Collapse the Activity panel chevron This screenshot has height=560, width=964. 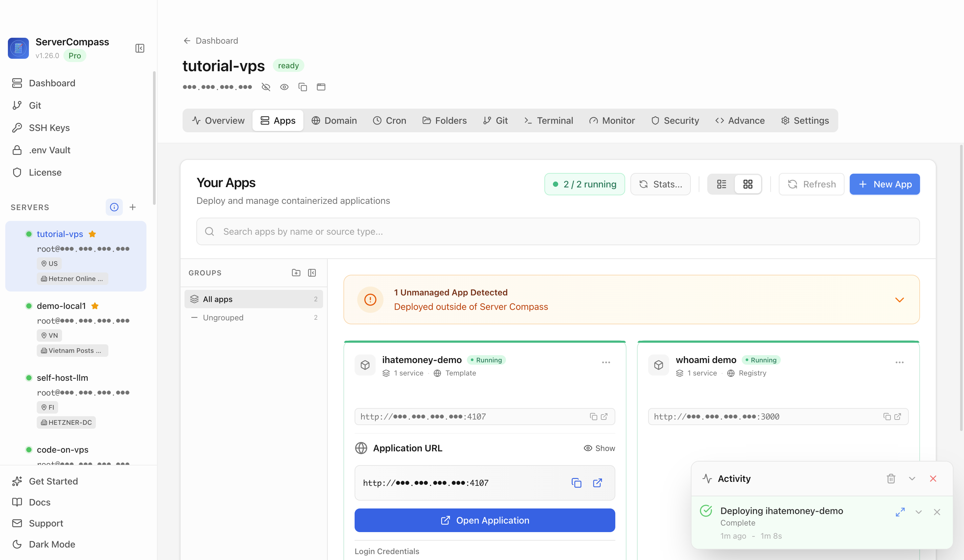tap(912, 479)
